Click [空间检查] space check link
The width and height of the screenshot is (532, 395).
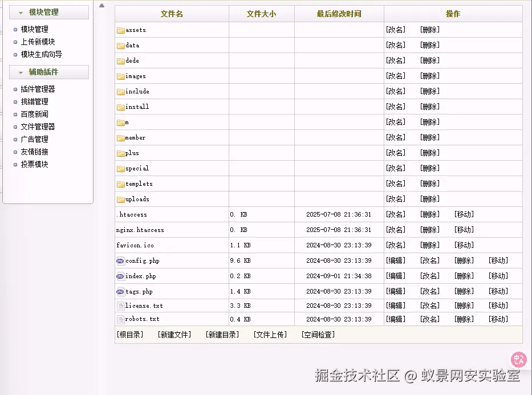click(x=318, y=335)
